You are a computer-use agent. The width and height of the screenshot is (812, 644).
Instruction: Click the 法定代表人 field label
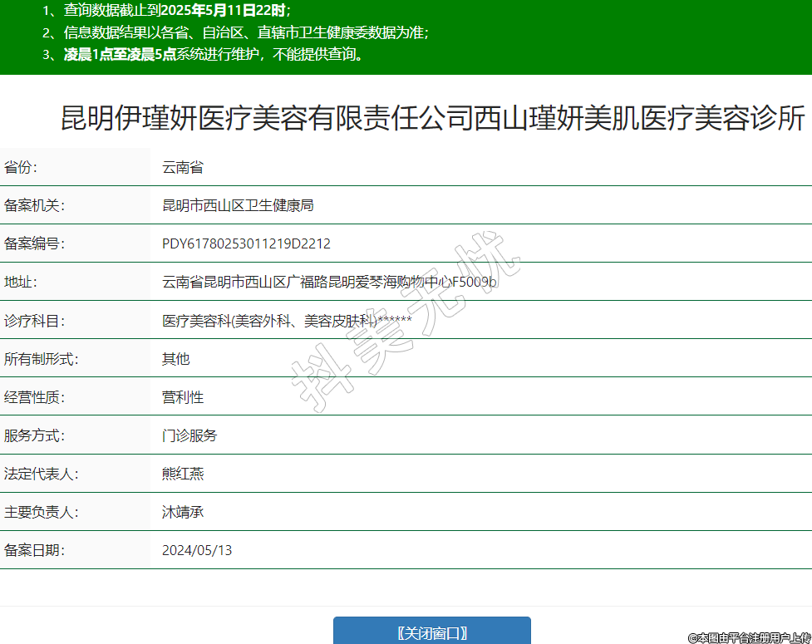[x=41, y=474]
